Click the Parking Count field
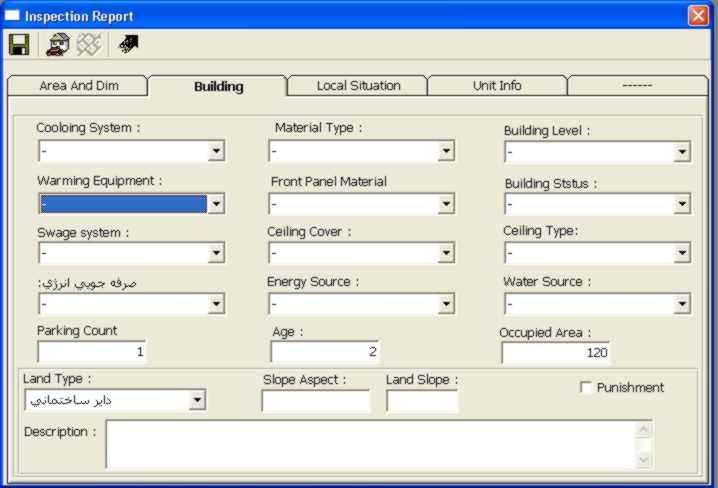 (x=92, y=352)
